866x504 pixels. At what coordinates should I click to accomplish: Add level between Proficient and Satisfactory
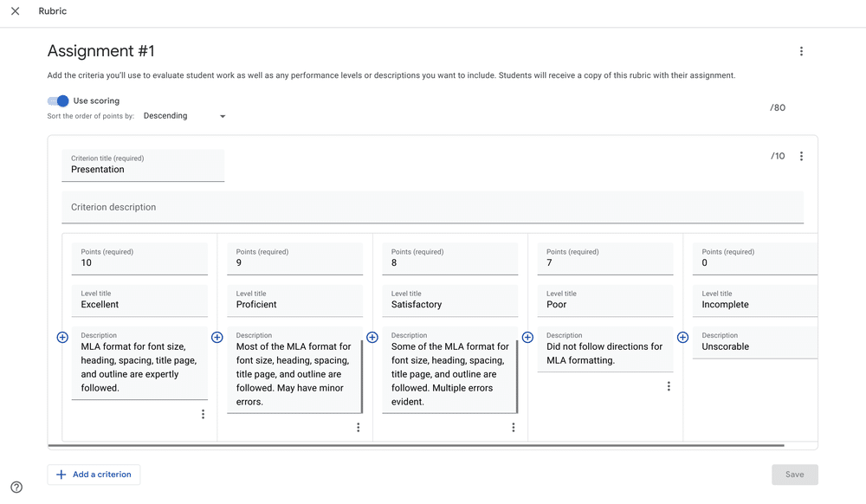click(x=372, y=337)
